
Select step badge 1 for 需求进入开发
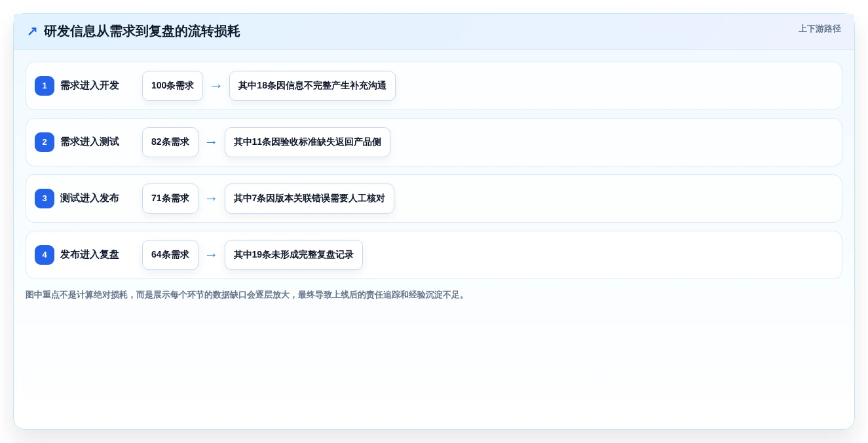[x=45, y=86]
